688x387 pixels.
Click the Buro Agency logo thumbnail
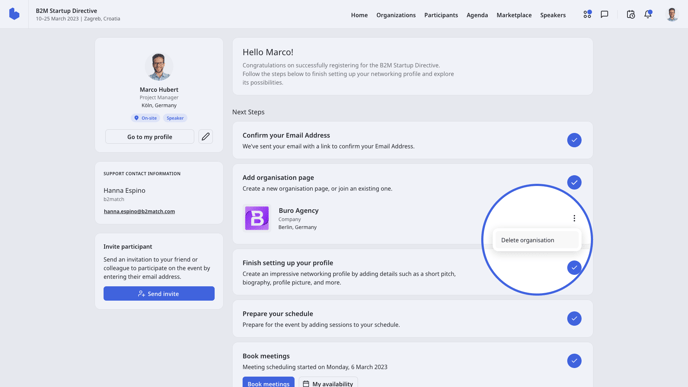pyautogui.click(x=257, y=218)
